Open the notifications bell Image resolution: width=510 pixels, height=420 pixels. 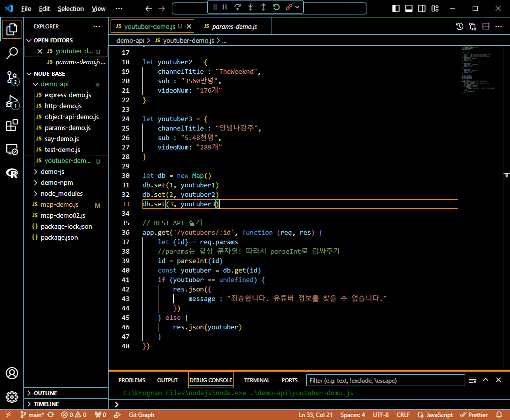pos(499,415)
